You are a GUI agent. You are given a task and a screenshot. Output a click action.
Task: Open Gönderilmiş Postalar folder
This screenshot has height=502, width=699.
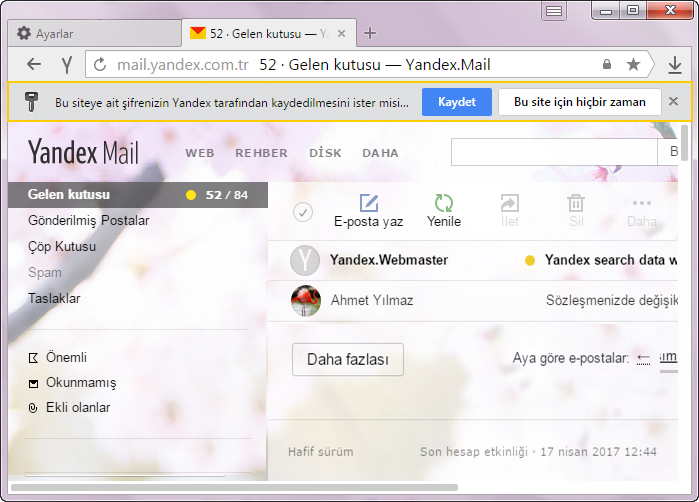pyautogui.click(x=88, y=220)
